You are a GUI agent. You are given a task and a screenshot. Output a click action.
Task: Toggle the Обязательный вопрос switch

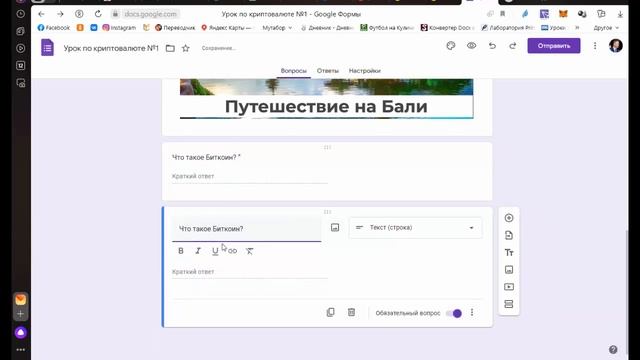pyautogui.click(x=453, y=313)
